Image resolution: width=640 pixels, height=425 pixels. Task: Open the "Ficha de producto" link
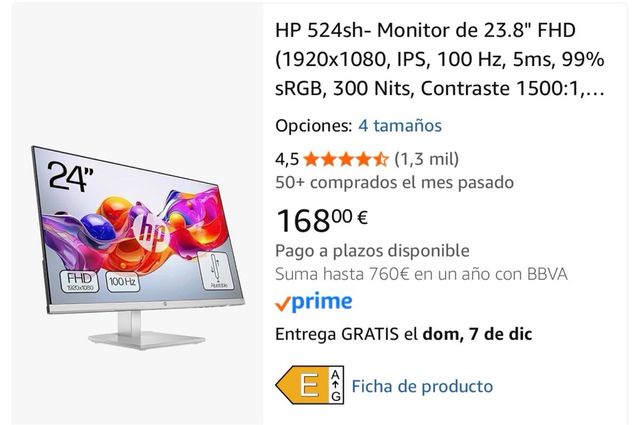click(x=422, y=386)
